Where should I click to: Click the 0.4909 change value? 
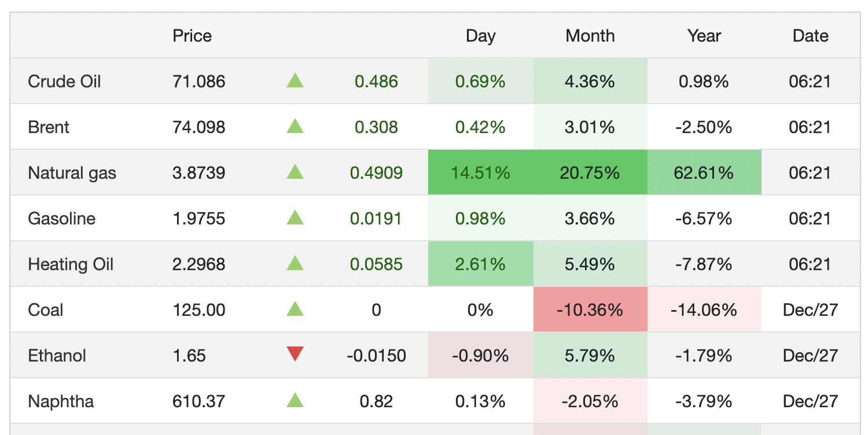pyautogui.click(x=376, y=172)
